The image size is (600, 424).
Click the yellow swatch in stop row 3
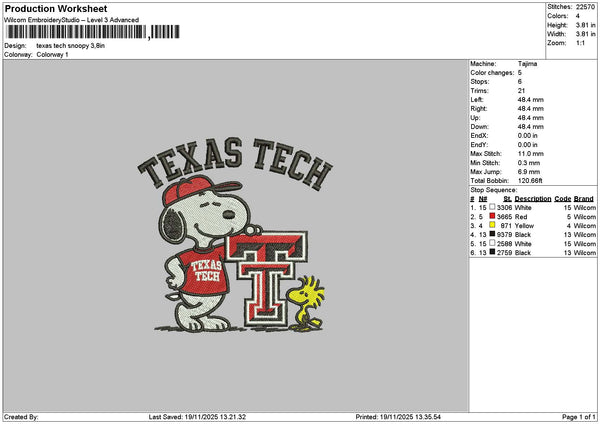click(492, 225)
